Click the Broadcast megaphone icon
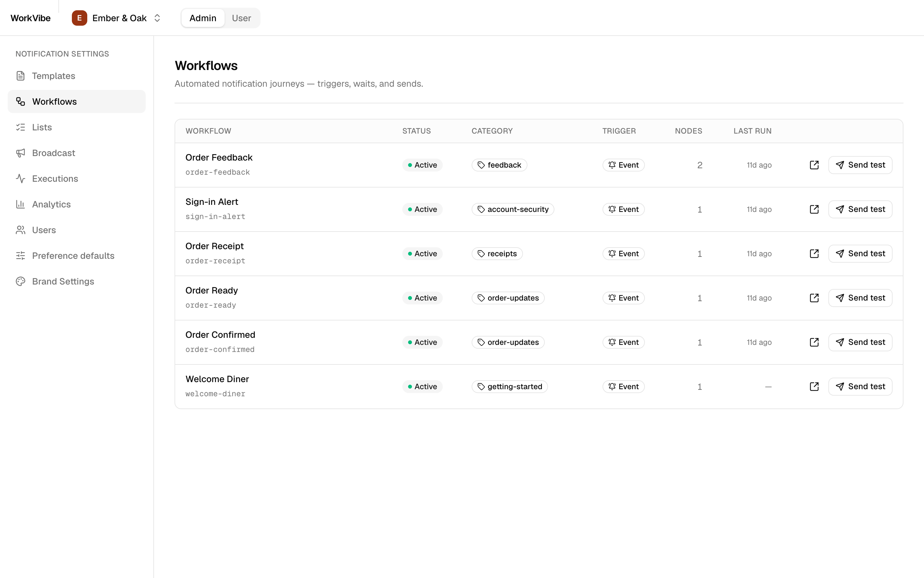Image resolution: width=924 pixels, height=578 pixels. click(21, 153)
